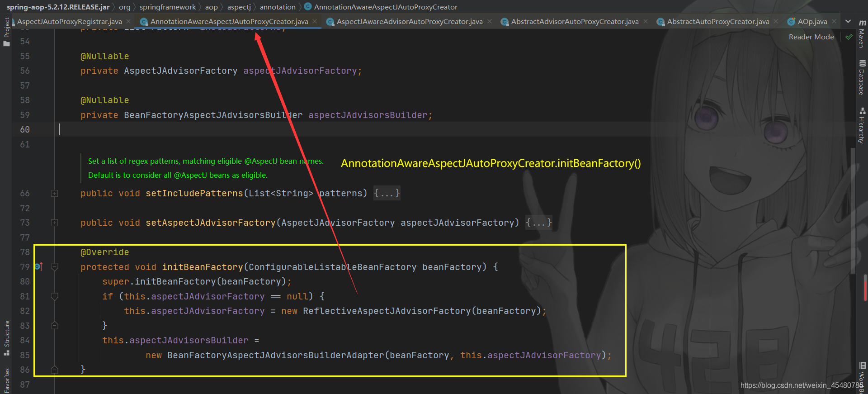Screen dimensions: 868x394
Task: Toggle Reader Mode in the editor
Action: (811, 37)
